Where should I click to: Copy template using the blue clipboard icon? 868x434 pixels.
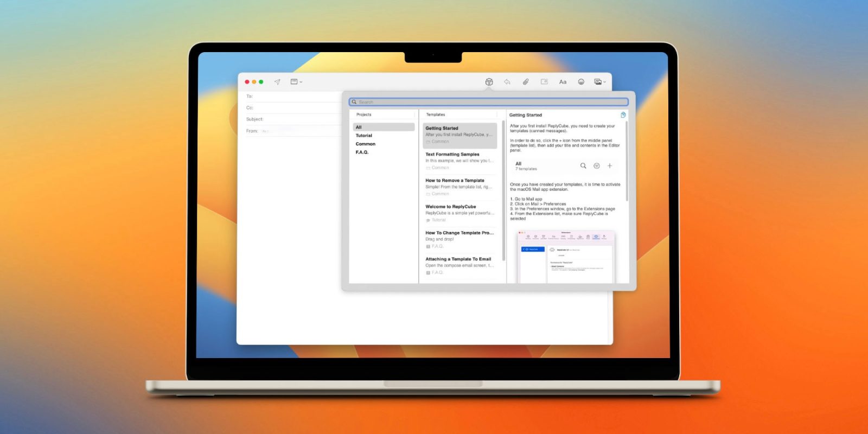pyautogui.click(x=623, y=115)
